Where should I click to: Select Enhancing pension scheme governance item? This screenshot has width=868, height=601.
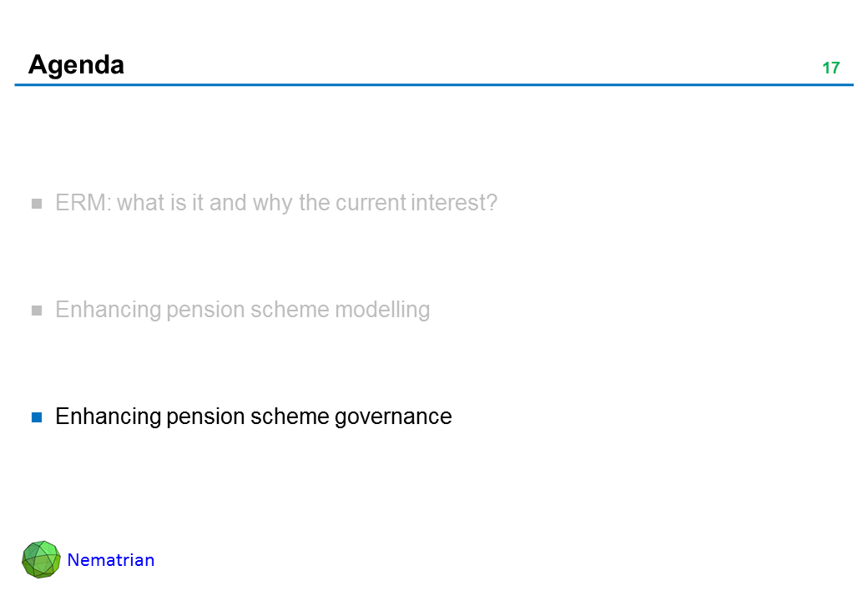tap(253, 416)
